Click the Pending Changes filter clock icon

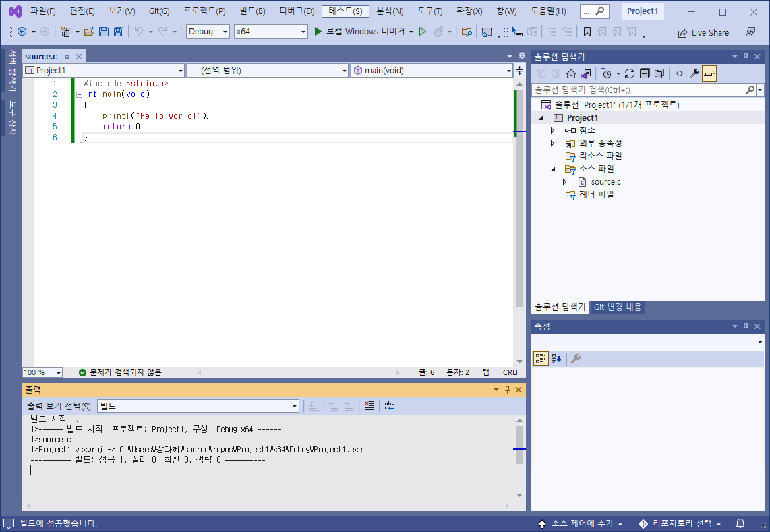click(607, 73)
